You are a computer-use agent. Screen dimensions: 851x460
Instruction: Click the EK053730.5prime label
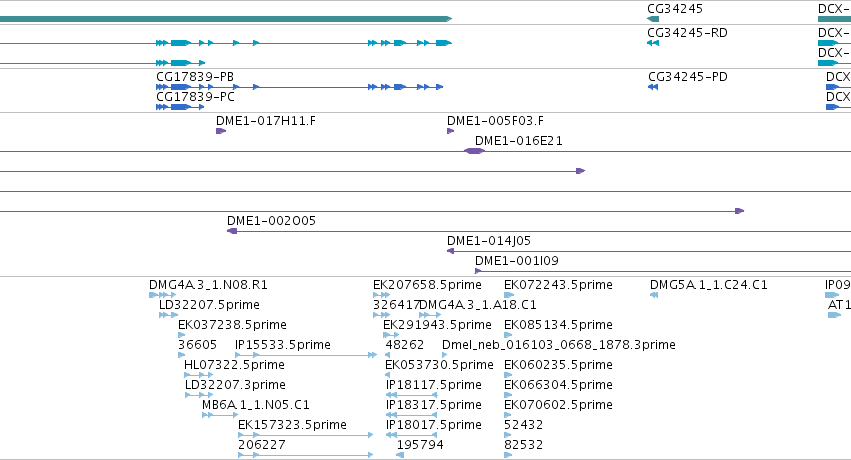click(439, 365)
